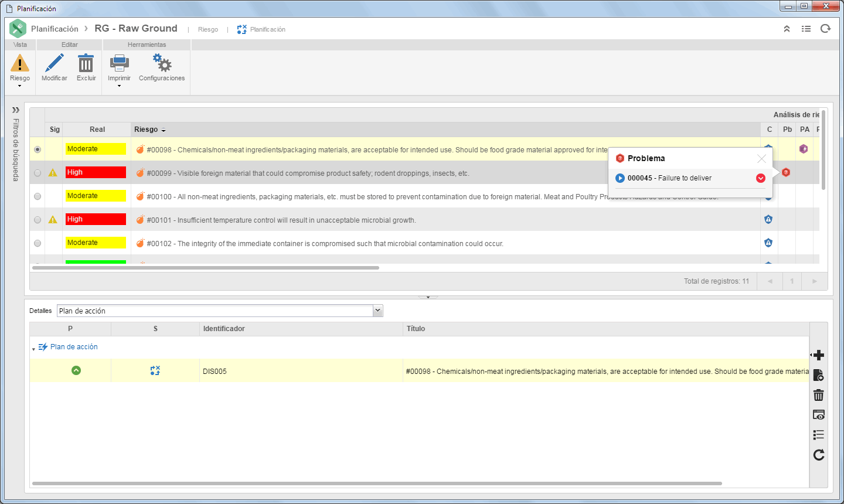Image resolution: width=844 pixels, height=504 pixels.
Task: Click the purple PA icon in first row
Action: [804, 149]
